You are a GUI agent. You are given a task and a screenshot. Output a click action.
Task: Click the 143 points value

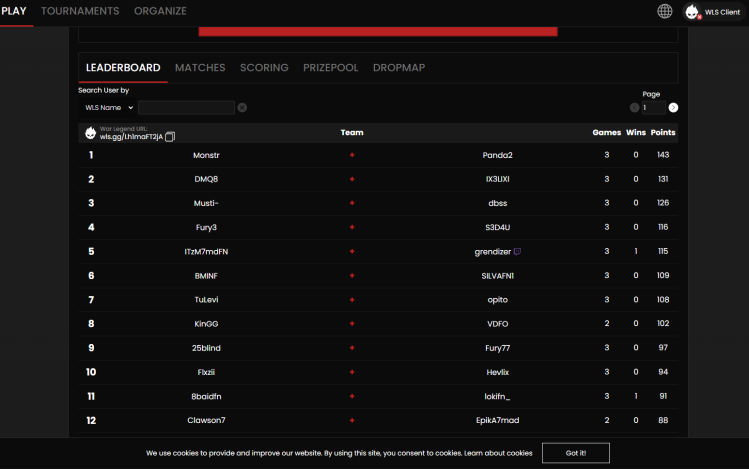663,155
